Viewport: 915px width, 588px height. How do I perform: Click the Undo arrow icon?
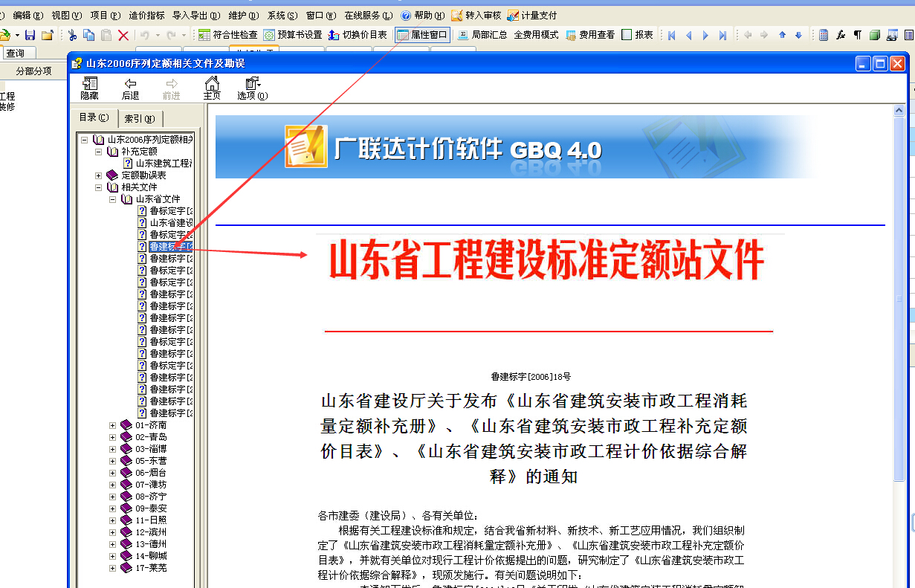[145, 35]
